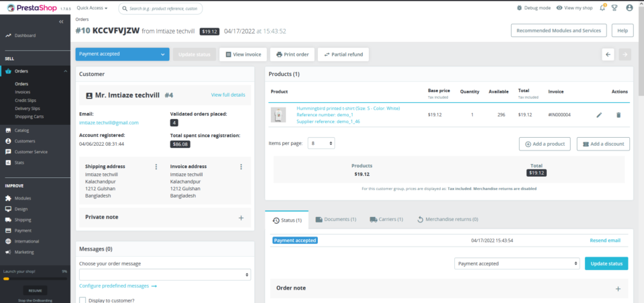Switch to the Carriers (1) tab
The width and height of the screenshot is (644, 303).
pyautogui.click(x=386, y=219)
